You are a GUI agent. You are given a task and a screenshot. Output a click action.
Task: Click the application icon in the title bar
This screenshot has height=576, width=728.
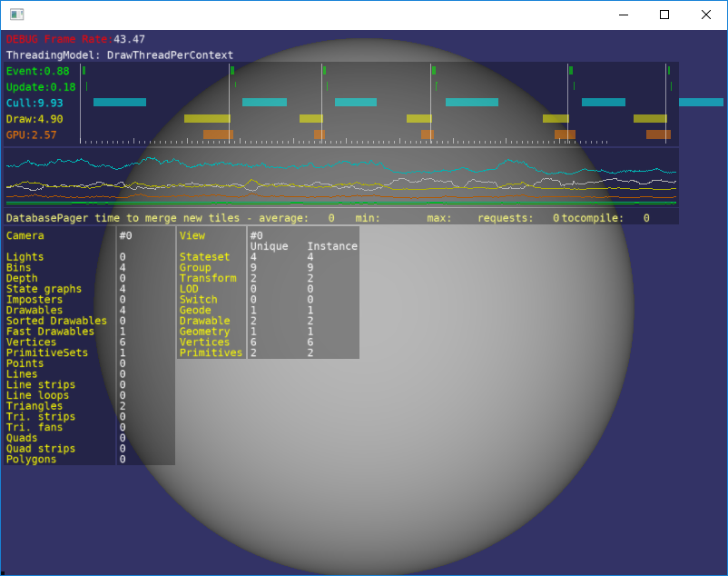point(16,14)
